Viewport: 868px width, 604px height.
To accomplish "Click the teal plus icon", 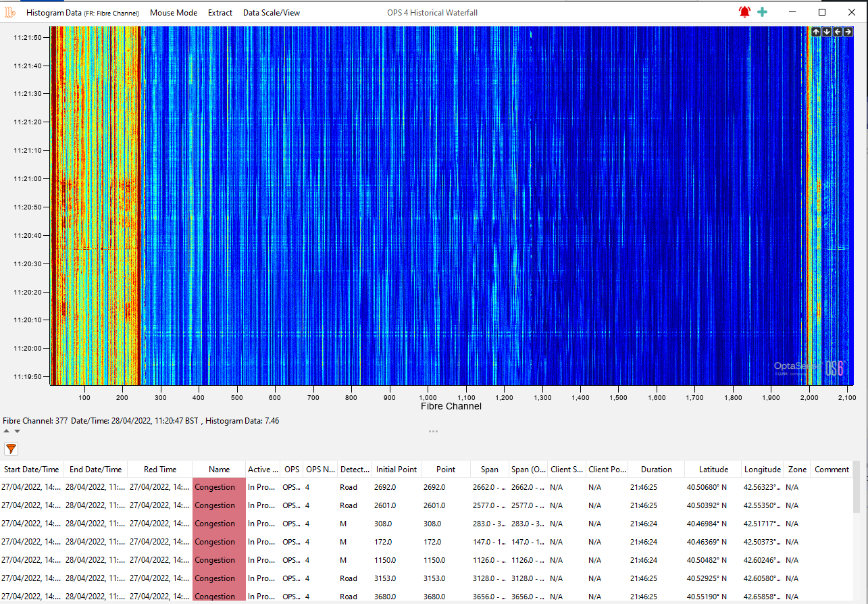I will pos(762,11).
